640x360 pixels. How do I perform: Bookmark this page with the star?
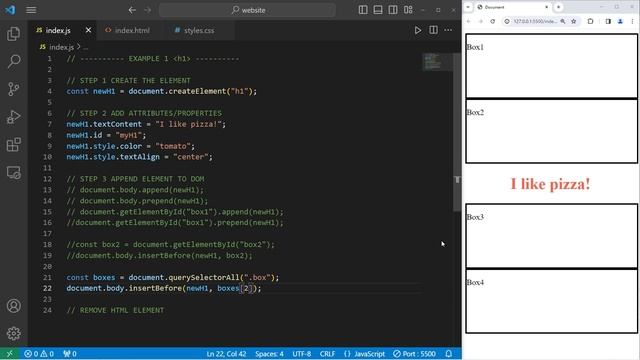pos(573,21)
